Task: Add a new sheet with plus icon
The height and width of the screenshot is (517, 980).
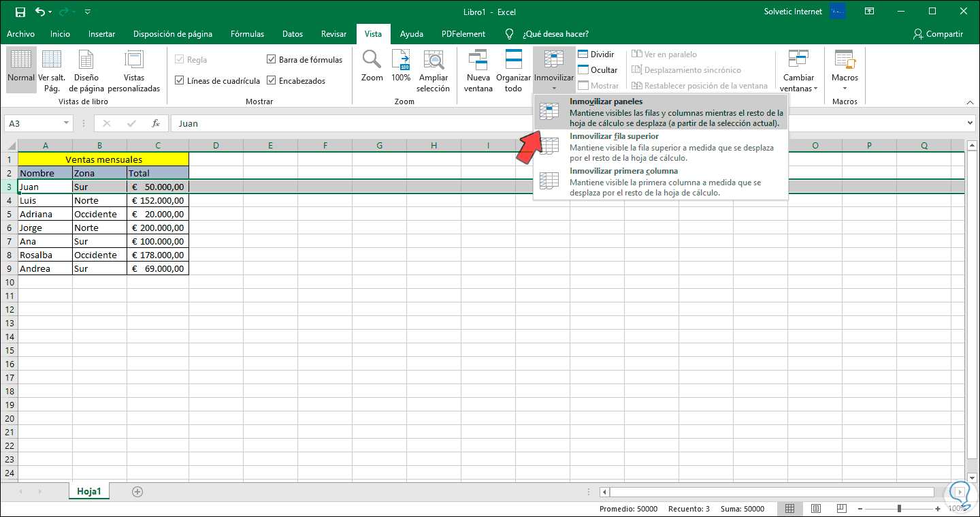Action: pyautogui.click(x=137, y=491)
